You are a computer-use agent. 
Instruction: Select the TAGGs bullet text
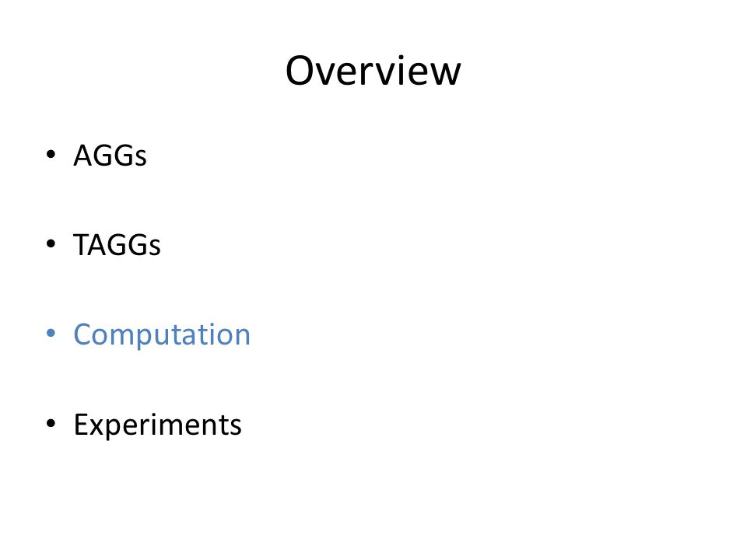[x=117, y=245]
